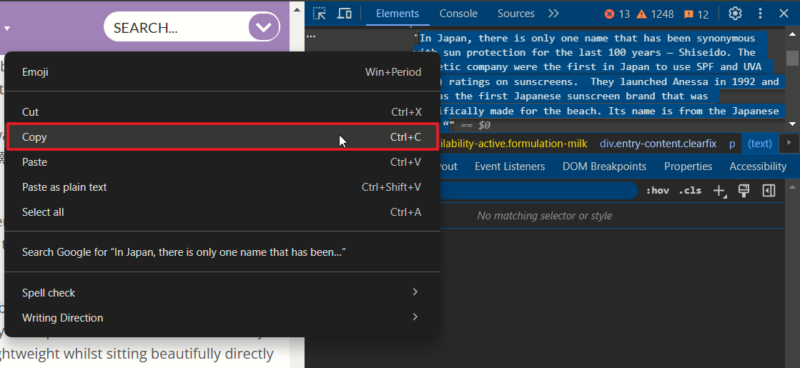Click the styles filter input field
800x368 pixels.
click(538, 191)
